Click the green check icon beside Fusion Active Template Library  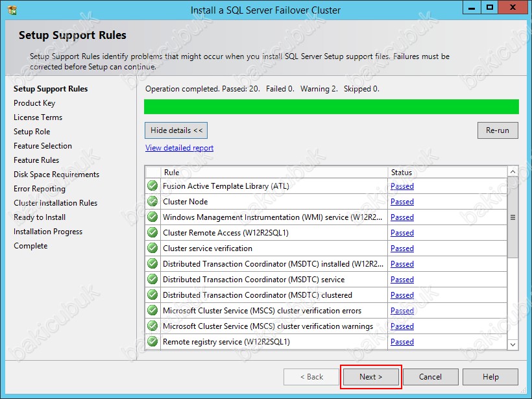[152, 186]
